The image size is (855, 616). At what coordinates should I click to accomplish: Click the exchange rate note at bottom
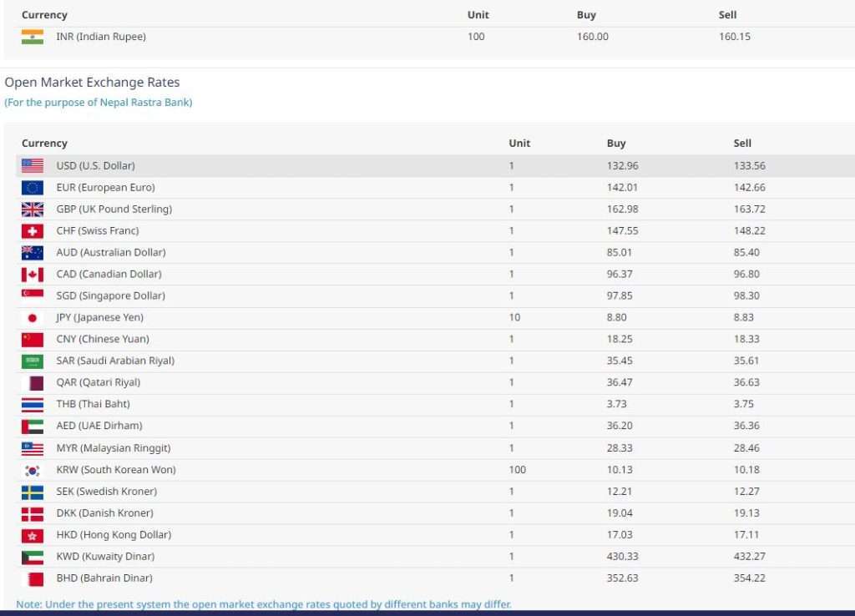tap(264, 604)
